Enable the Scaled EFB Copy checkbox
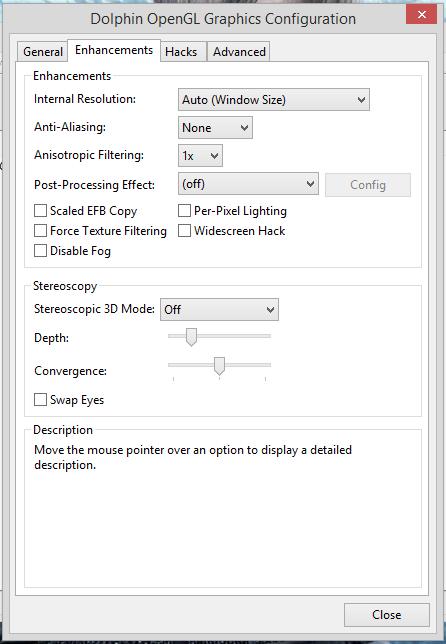The height and width of the screenshot is (644, 446). [x=40, y=211]
